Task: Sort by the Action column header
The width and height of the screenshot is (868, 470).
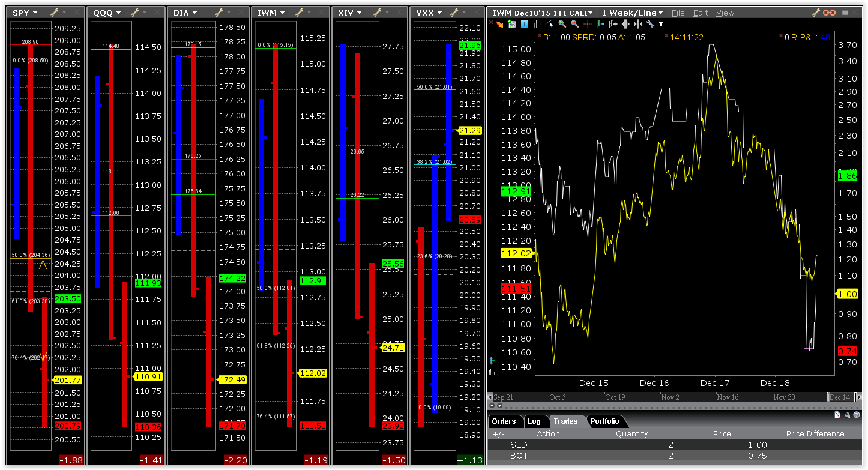Action: pos(548,433)
